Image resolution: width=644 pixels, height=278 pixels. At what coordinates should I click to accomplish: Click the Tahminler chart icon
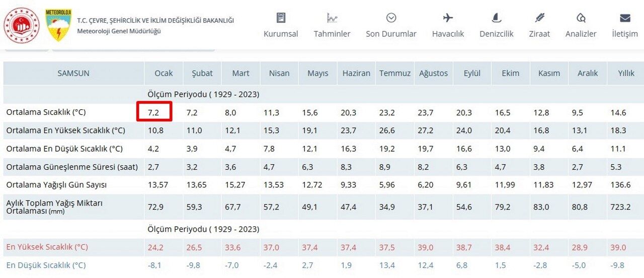coord(332,18)
